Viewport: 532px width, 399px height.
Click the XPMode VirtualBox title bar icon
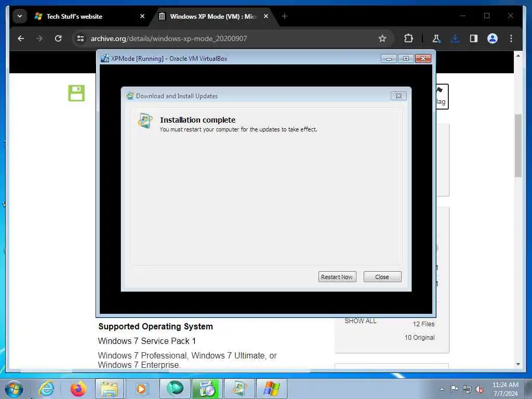pyautogui.click(x=105, y=58)
